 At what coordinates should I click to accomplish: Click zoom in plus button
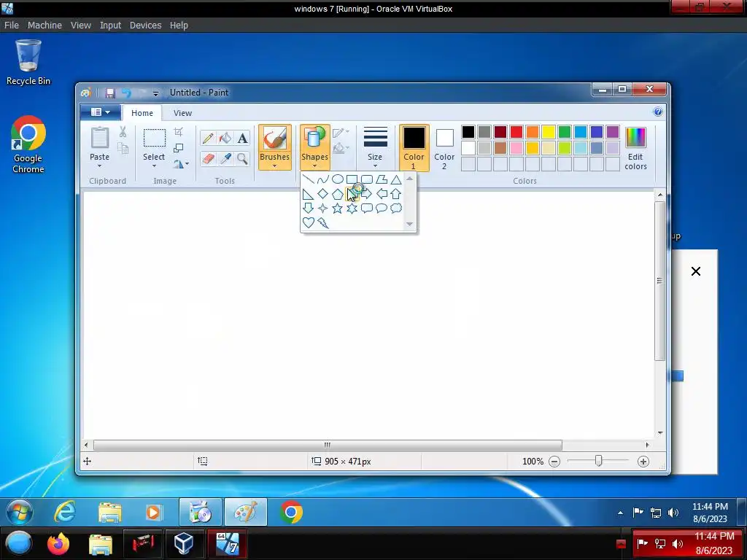point(643,462)
